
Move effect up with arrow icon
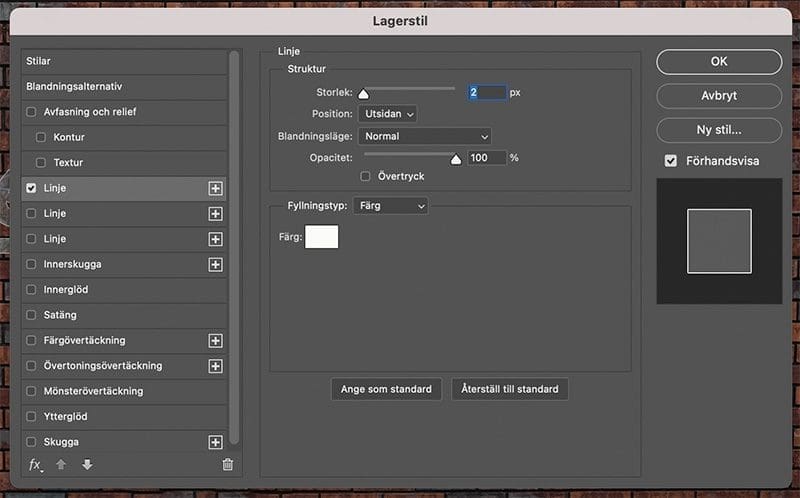[61, 464]
